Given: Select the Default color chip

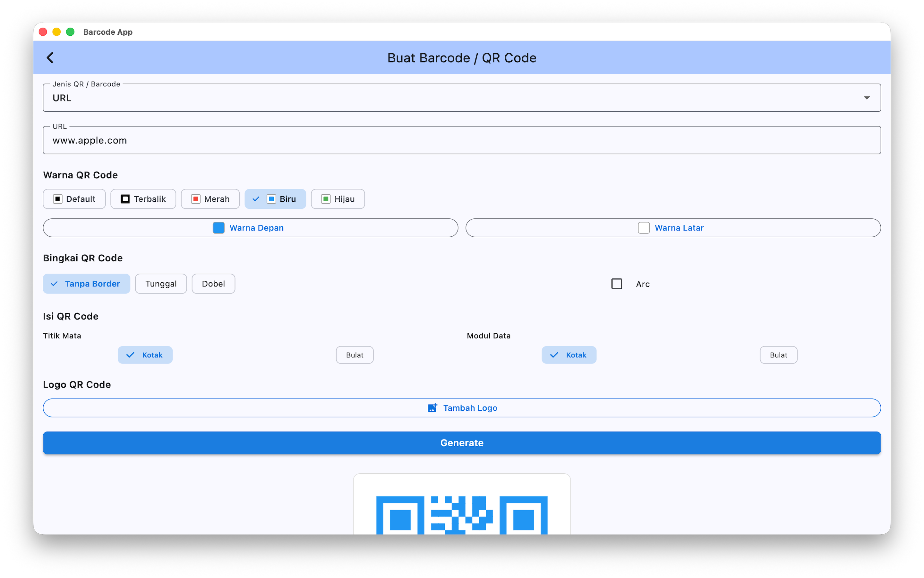Looking at the screenshot, I should [74, 199].
